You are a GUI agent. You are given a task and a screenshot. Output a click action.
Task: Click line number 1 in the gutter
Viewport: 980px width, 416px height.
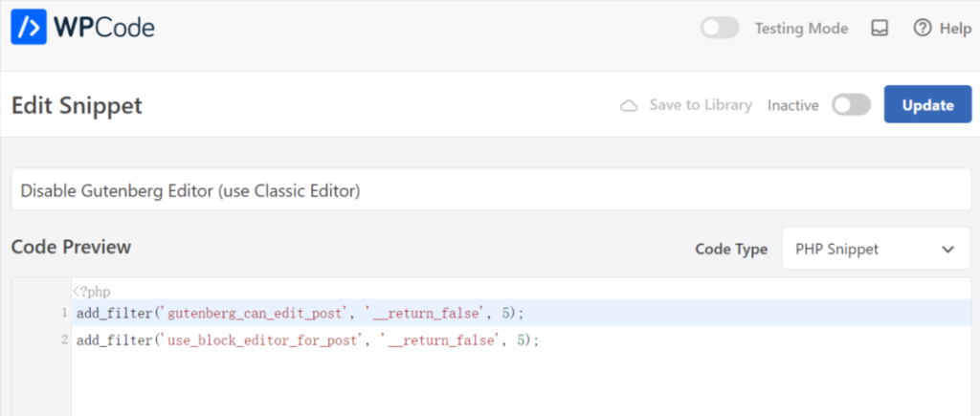pos(64,313)
